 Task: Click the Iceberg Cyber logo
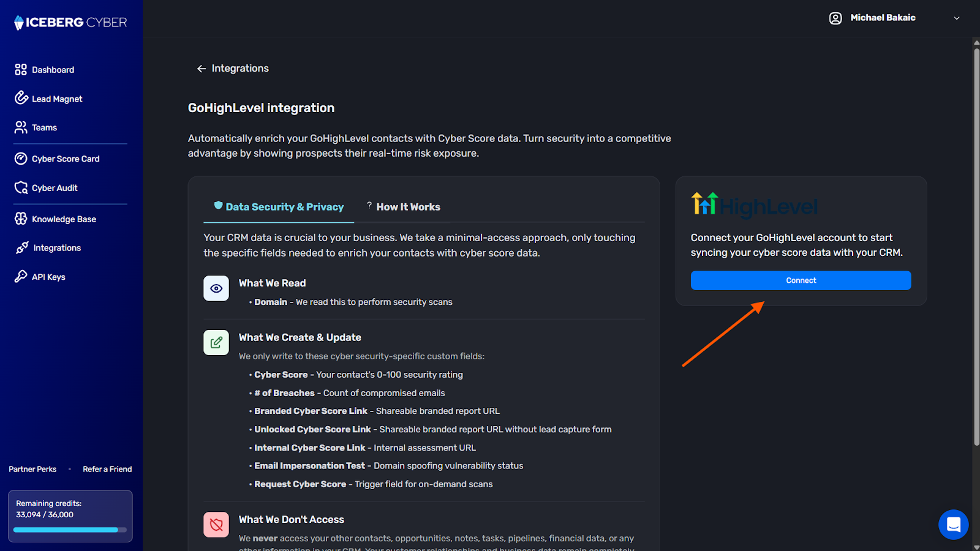70,23
